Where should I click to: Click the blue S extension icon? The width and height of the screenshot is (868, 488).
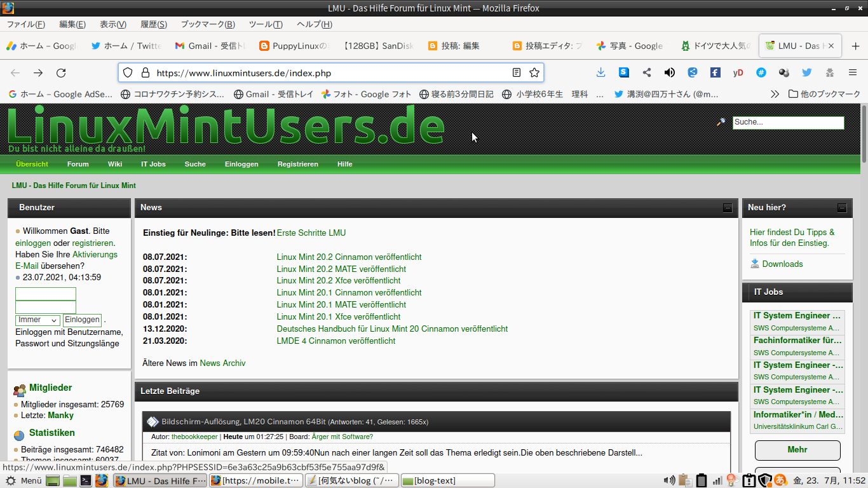tap(624, 72)
